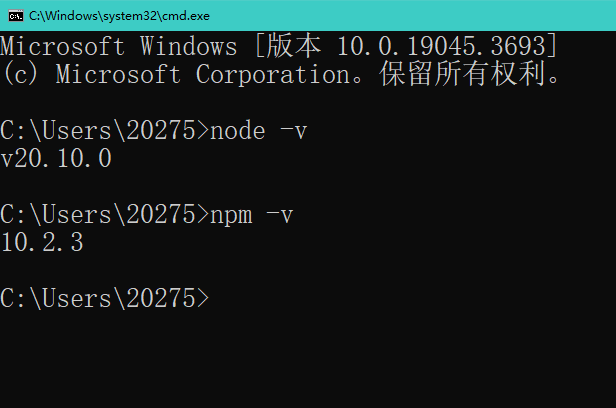This screenshot has width=616, height=408.
Task: Click the Chinese text 保留所有权利
Action: click(462, 74)
